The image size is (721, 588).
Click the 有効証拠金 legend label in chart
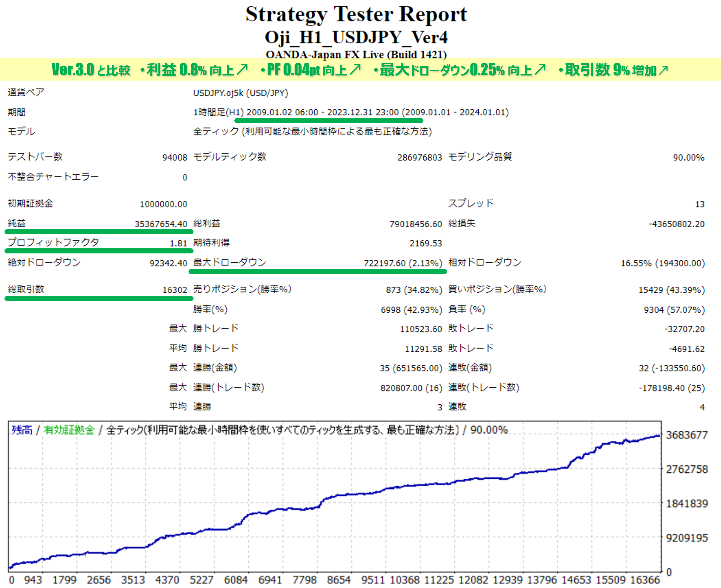[x=69, y=430]
